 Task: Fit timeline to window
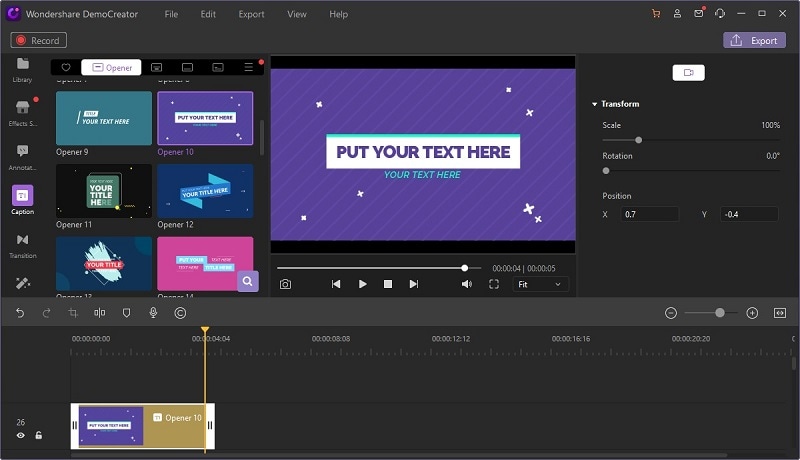780,313
